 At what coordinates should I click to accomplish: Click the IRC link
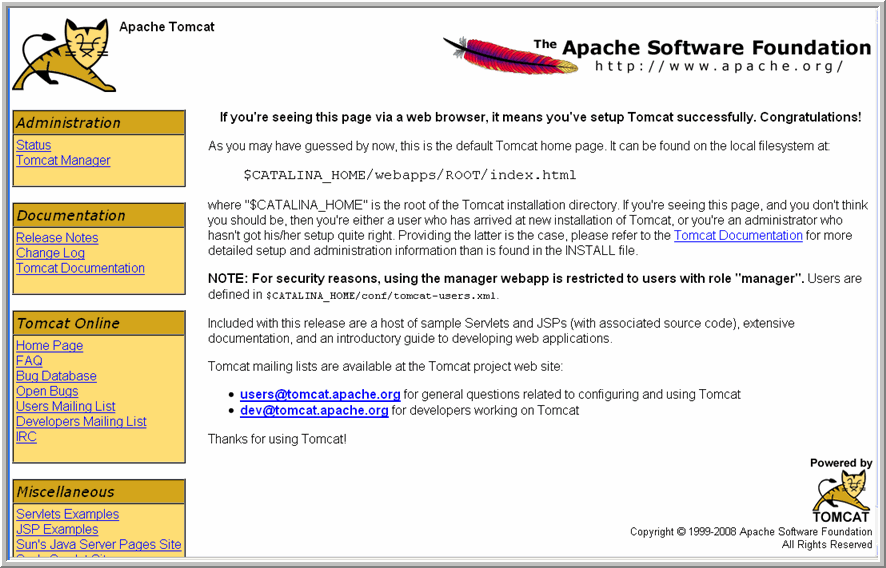[x=26, y=437]
